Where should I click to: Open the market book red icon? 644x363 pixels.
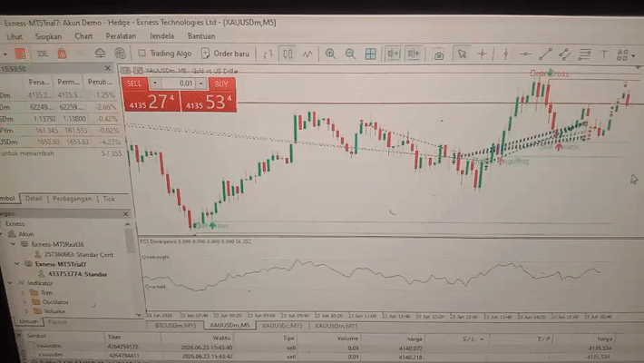coord(20,54)
